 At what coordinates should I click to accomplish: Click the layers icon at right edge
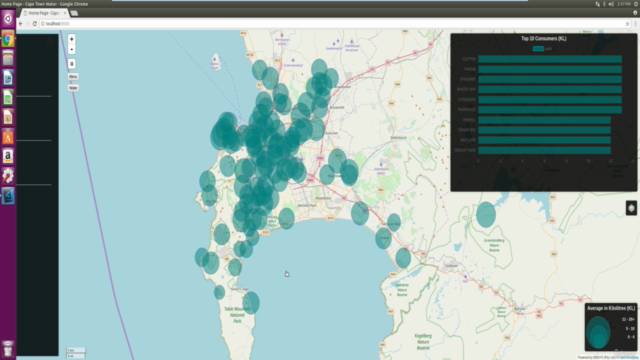point(631,208)
